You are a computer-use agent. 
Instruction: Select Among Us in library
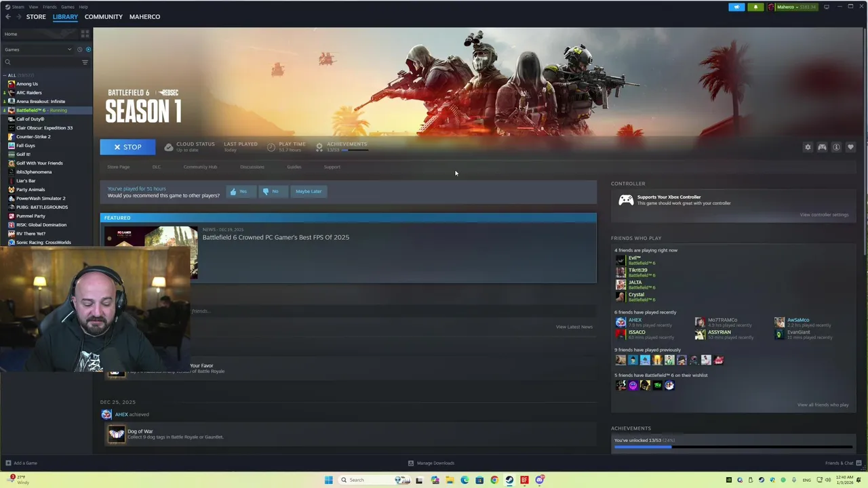click(27, 84)
